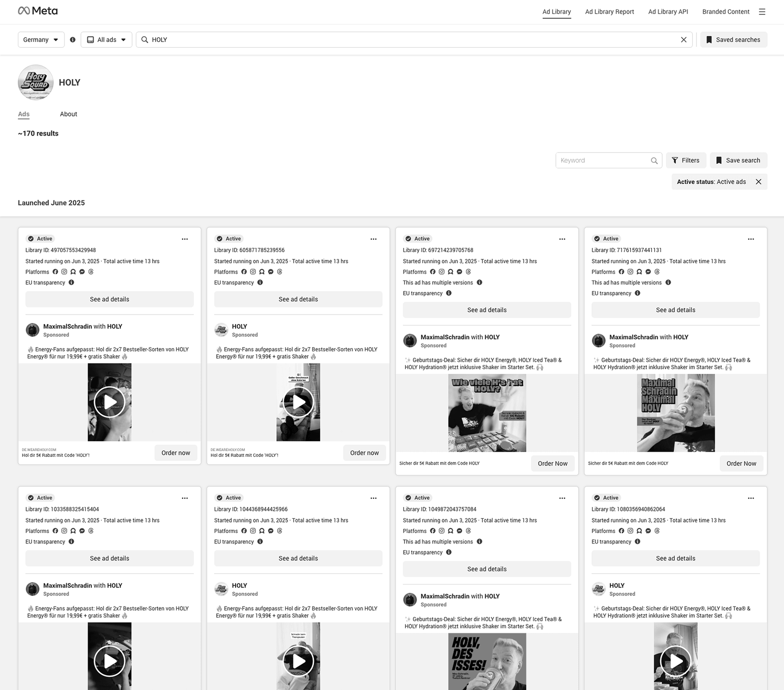The height and width of the screenshot is (690, 784).
Task: Play the video in ad 1080356940862064
Action: pos(676,661)
